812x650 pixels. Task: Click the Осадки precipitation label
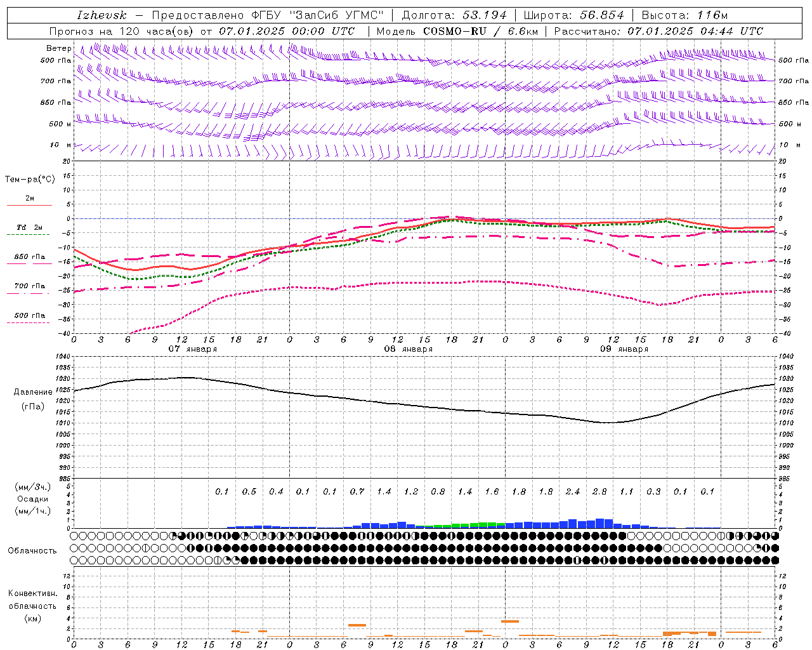tap(33, 499)
